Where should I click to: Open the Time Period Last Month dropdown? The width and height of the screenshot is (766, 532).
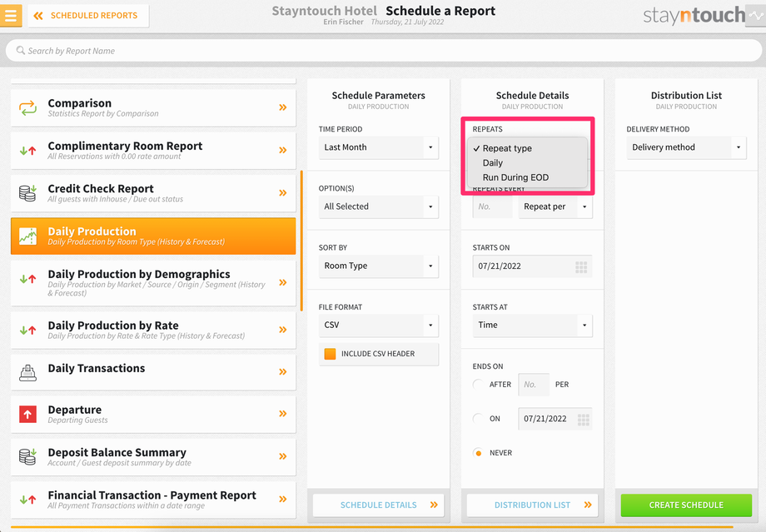point(379,147)
